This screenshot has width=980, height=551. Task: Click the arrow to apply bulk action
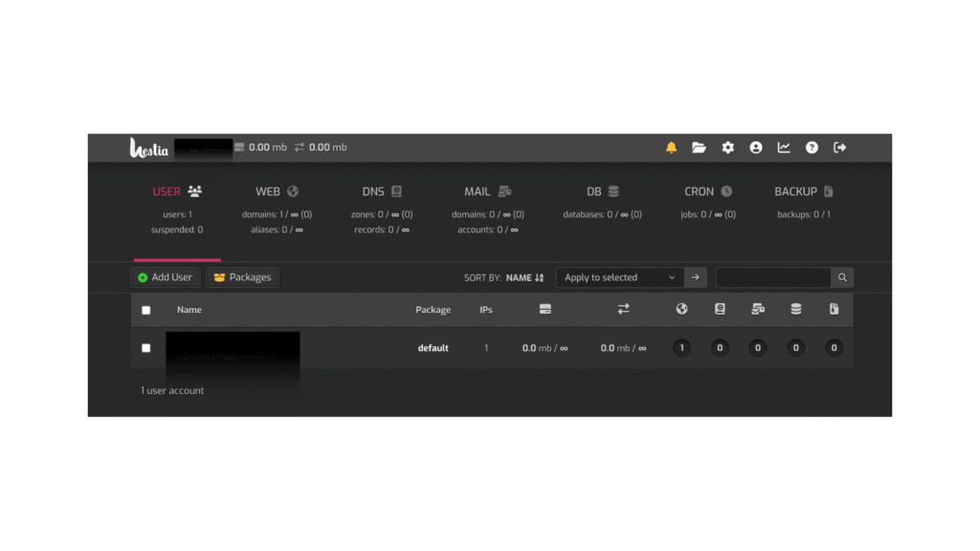[x=696, y=277]
